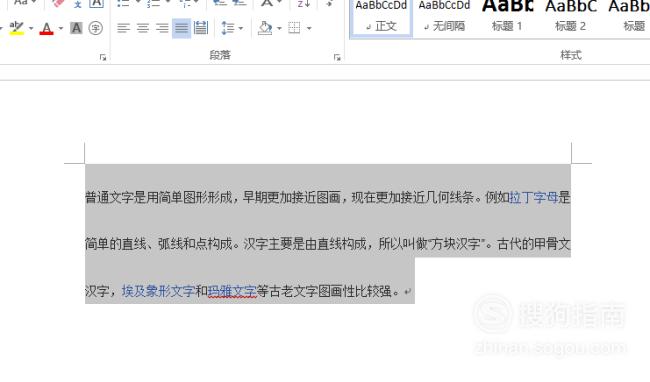Viewport: 650px width, 382px height.
Task: Expand shading color dropdown arrow
Action: point(279,28)
